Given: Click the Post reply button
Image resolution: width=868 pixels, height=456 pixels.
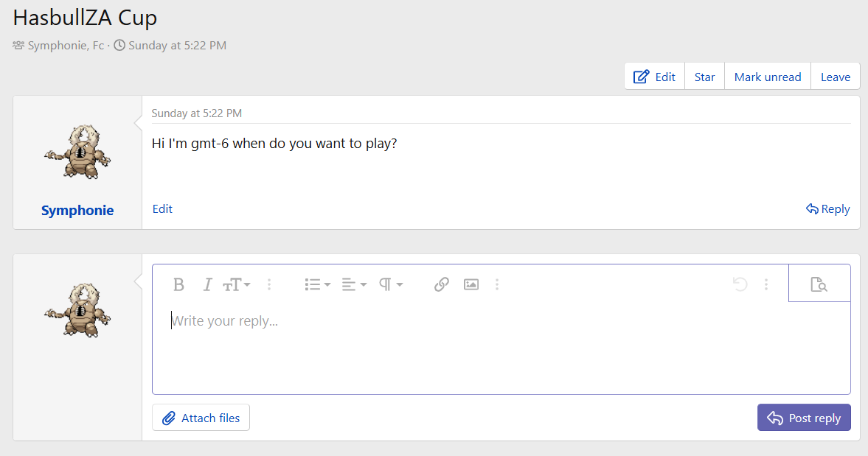Looking at the screenshot, I should (x=804, y=418).
